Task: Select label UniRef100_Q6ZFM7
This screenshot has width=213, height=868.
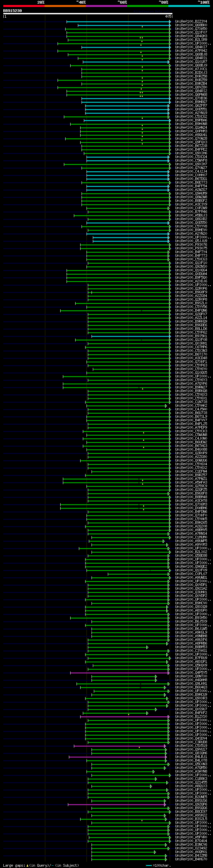Action: pyautogui.click(x=191, y=105)
